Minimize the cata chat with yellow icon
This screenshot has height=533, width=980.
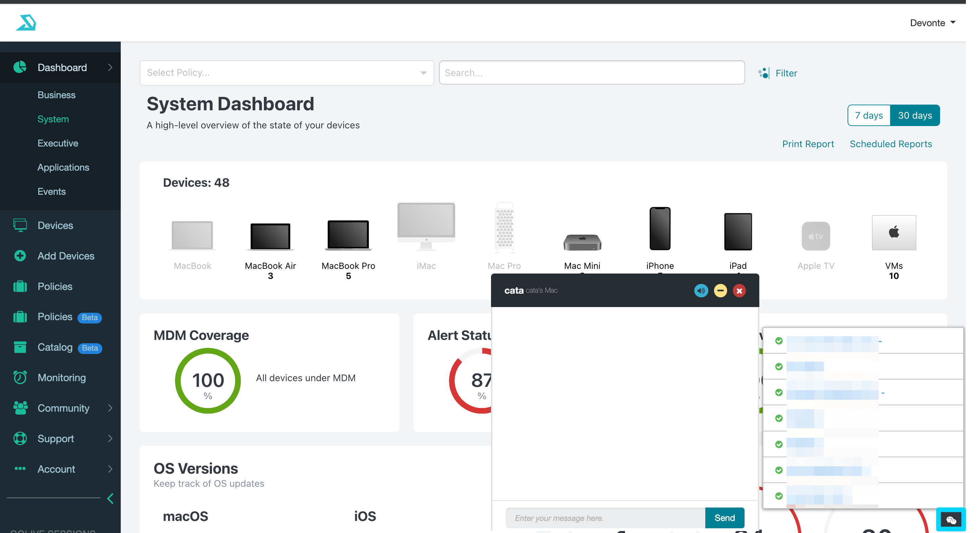pyautogui.click(x=720, y=290)
